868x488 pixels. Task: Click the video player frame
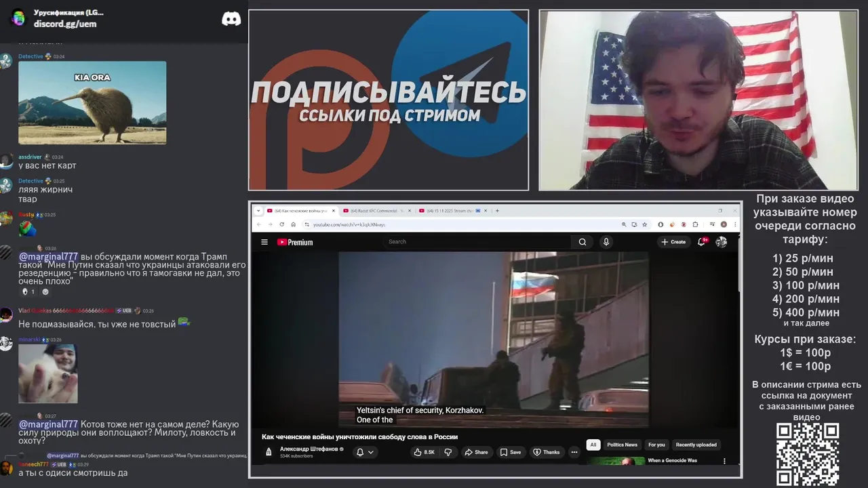494,340
